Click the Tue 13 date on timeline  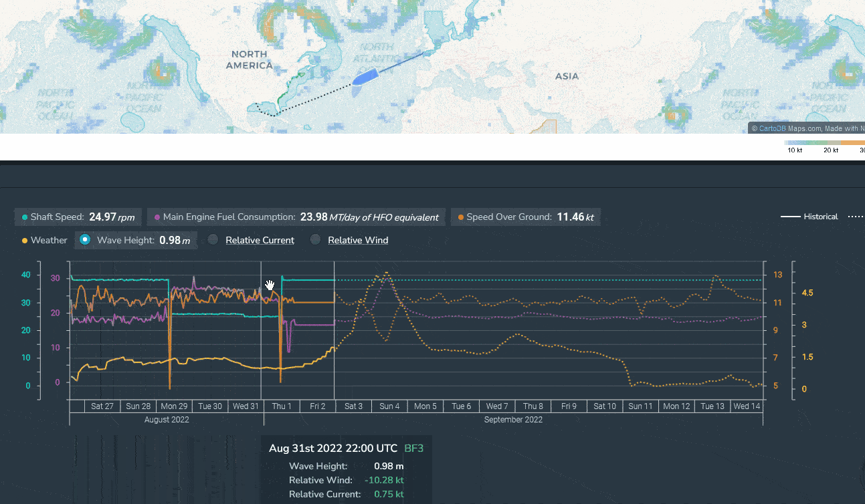[x=712, y=406]
